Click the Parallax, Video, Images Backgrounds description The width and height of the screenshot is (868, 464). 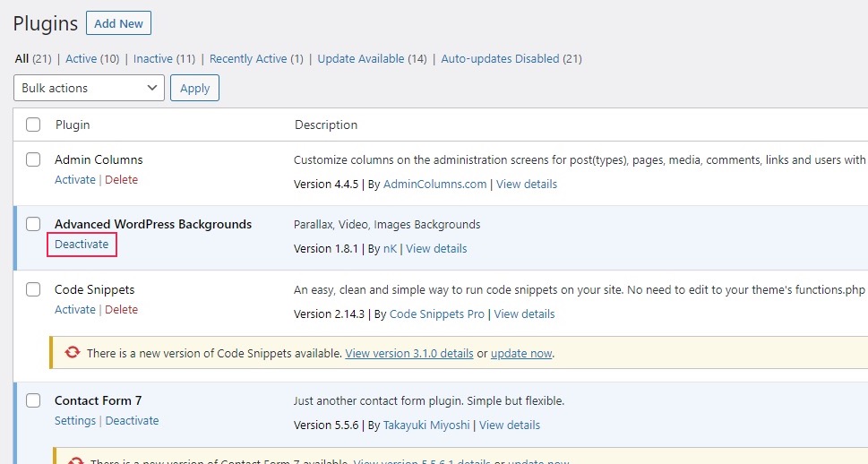coord(387,224)
